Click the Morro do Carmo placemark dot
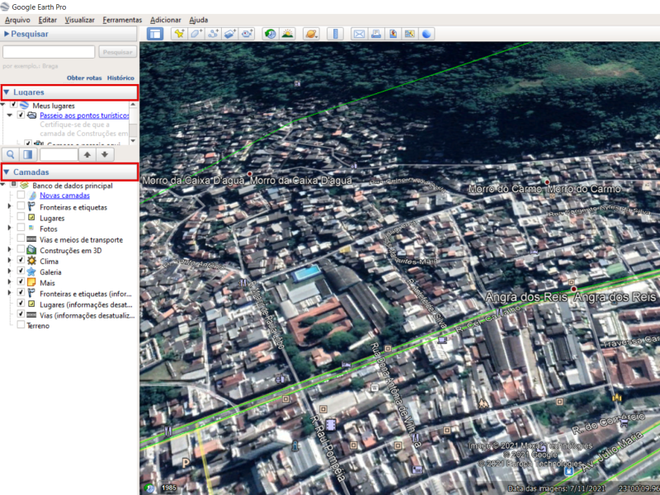Image resolution: width=660 pixels, height=495 pixels. (547, 182)
